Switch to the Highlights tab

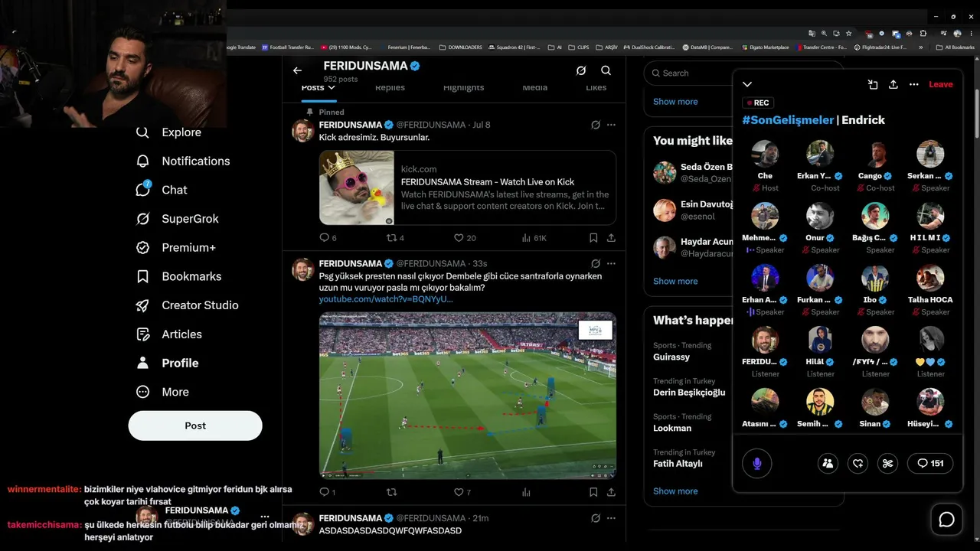click(x=463, y=87)
